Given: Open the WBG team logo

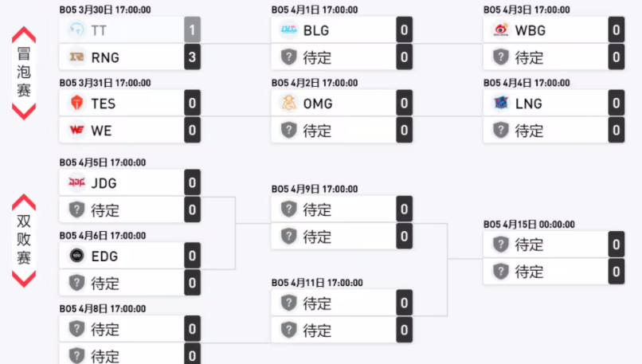Looking at the screenshot, I should (x=500, y=30).
